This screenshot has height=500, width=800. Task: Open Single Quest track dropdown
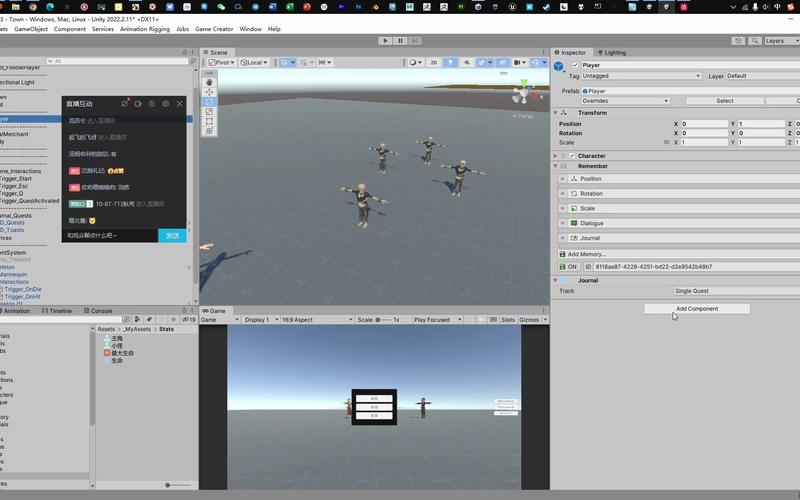[737, 291]
